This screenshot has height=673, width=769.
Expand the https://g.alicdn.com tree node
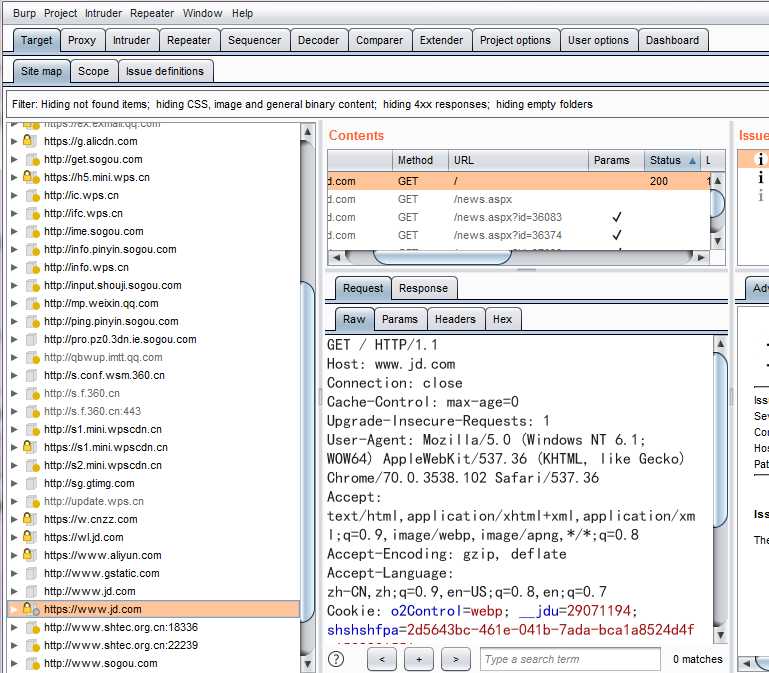tap(14, 141)
